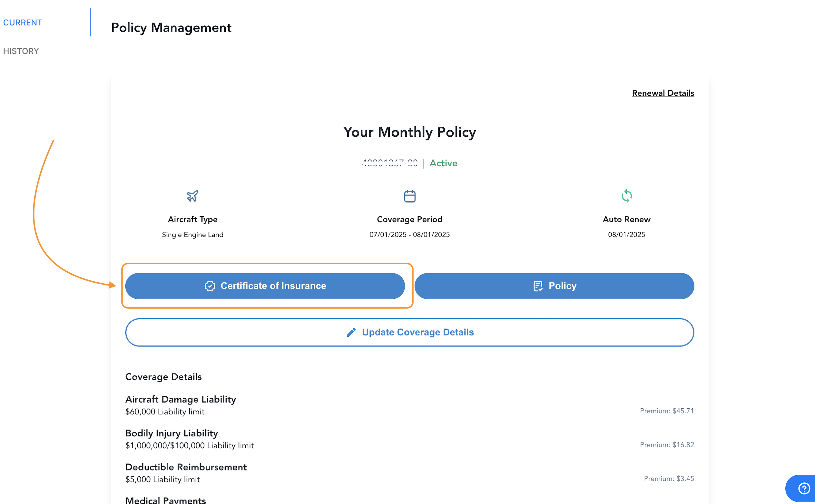This screenshot has height=504, width=815.
Task: Download the Certificate of Insurance
Action: [x=265, y=286]
